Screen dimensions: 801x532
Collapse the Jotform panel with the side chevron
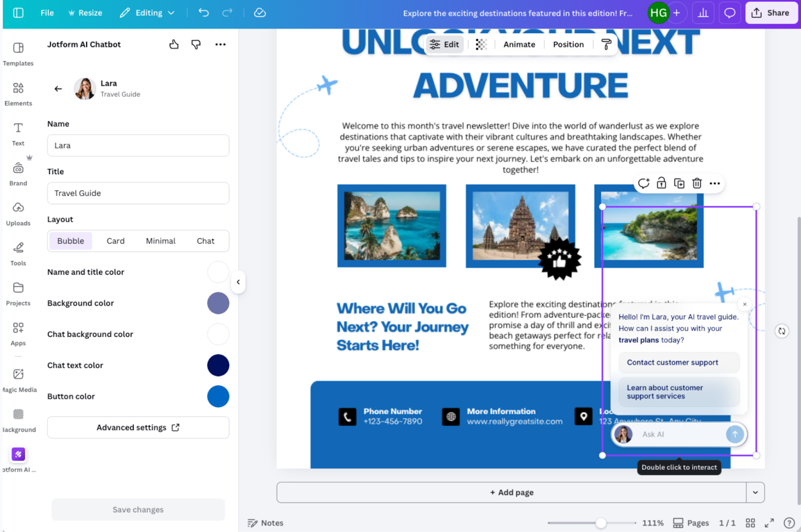point(238,282)
